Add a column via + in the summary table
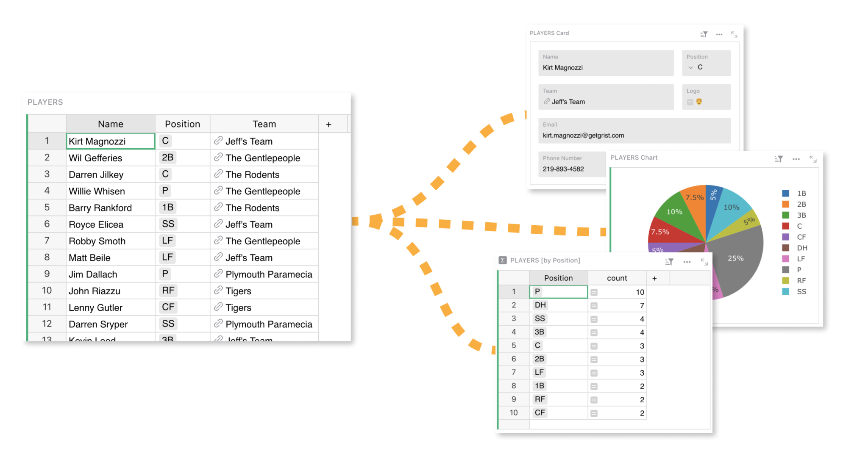Viewport: 868px width, 454px height. (655, 278)
